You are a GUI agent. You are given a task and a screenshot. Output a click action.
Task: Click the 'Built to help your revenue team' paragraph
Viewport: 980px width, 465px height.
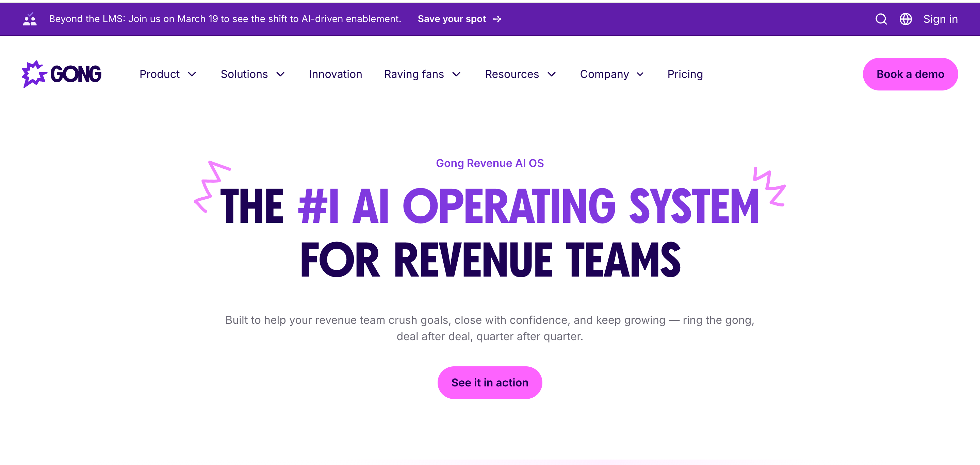(490, 328)
